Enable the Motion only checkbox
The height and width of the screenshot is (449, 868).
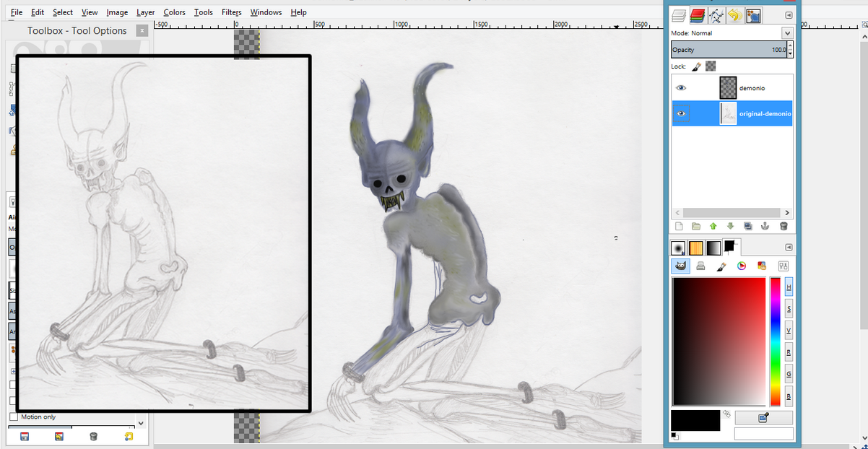pos(14,417)
